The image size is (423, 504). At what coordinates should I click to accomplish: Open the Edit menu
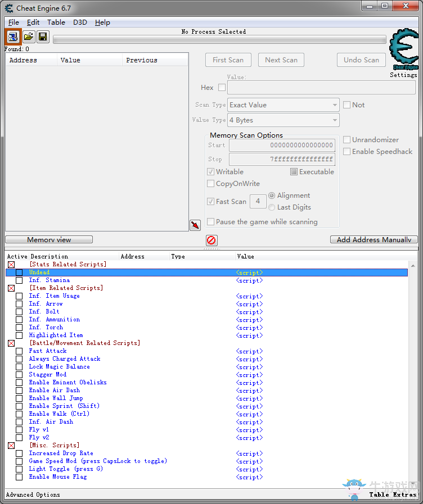pyautogui.click(x=33, y=22)
